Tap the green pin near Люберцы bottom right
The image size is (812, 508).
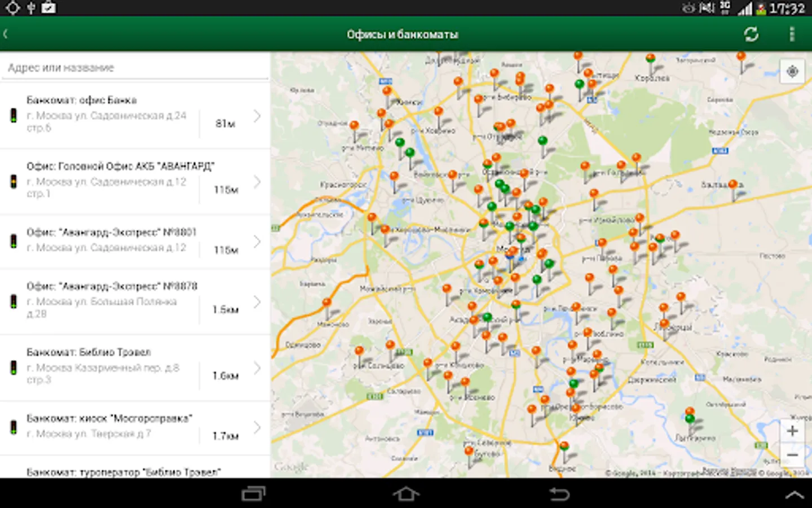pos(689,419)
